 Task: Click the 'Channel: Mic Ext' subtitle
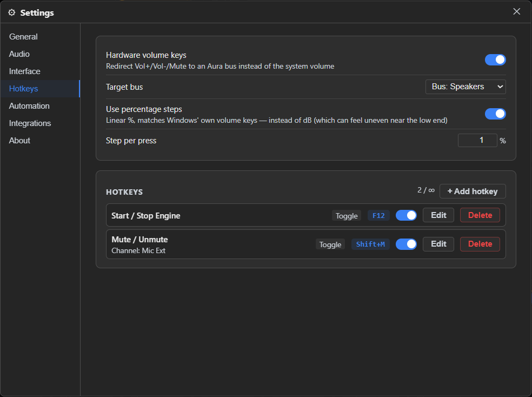coord(138,251)
